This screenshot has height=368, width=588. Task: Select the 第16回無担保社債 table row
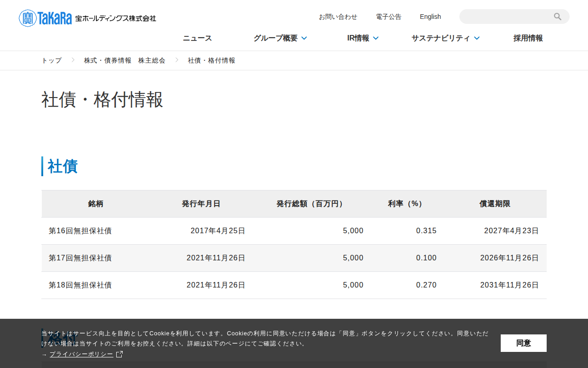point(294,231)
